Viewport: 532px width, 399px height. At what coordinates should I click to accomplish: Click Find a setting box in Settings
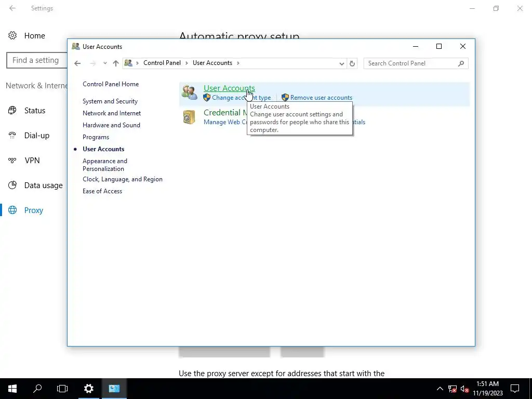point(37,60)
